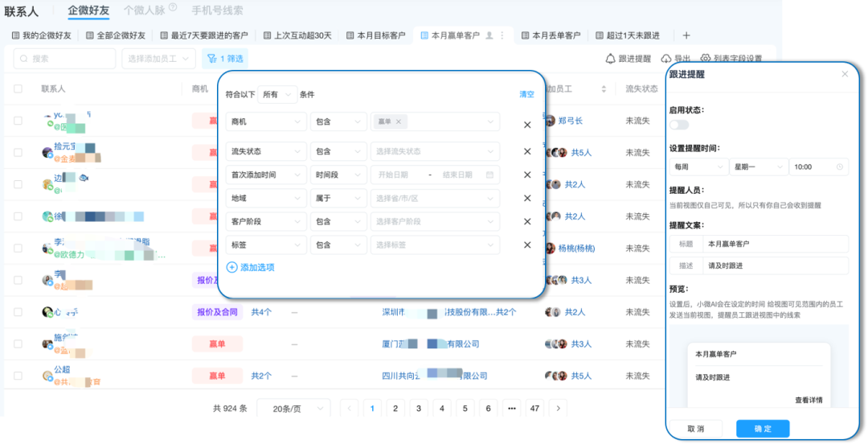Open the 选择添加员工 dropdown
This screenshot has width=868, height=444.
(159, 58)
